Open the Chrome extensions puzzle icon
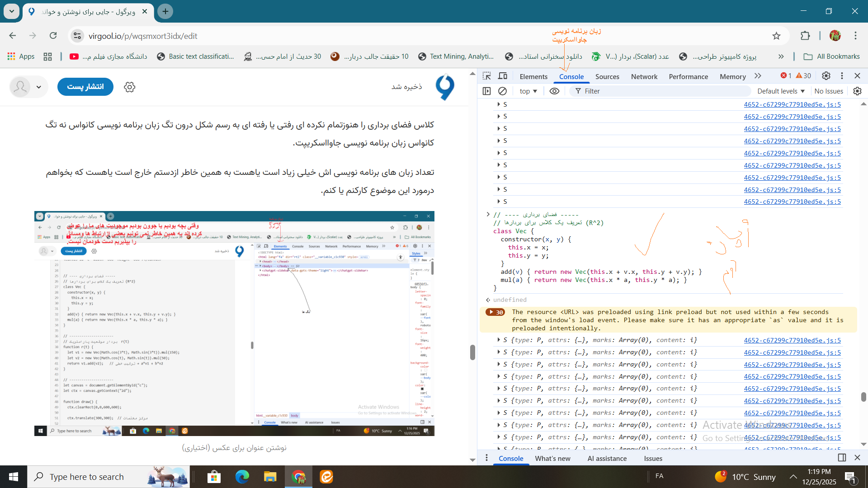Image resolution: width=868 pixels, height=488 pixels. (x=805, y=36)
